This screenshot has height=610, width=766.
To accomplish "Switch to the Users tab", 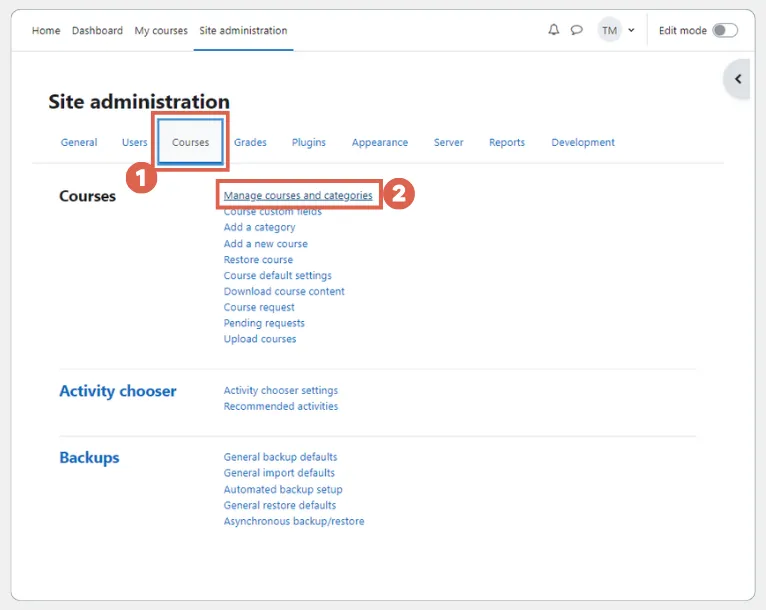I will (x=134, y=142).
